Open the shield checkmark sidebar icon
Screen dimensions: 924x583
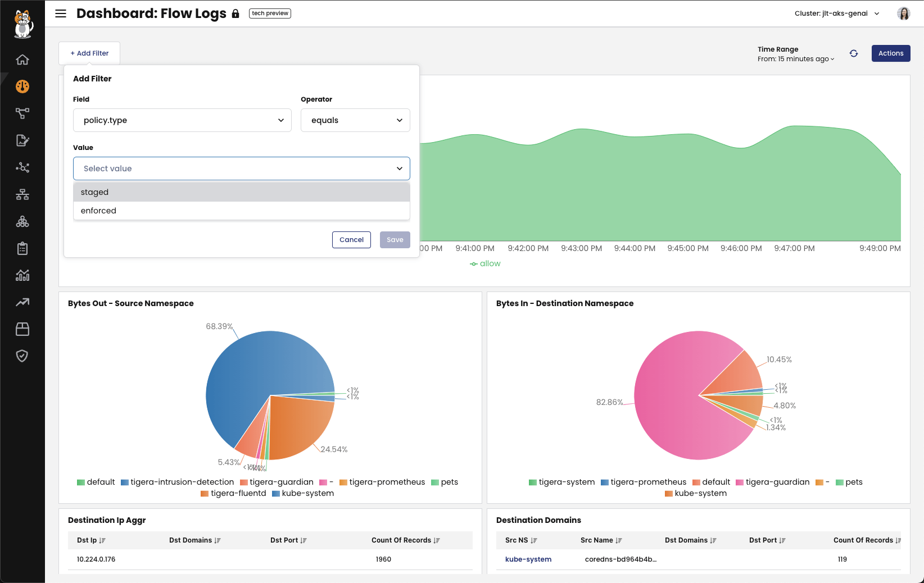[22, 356]
